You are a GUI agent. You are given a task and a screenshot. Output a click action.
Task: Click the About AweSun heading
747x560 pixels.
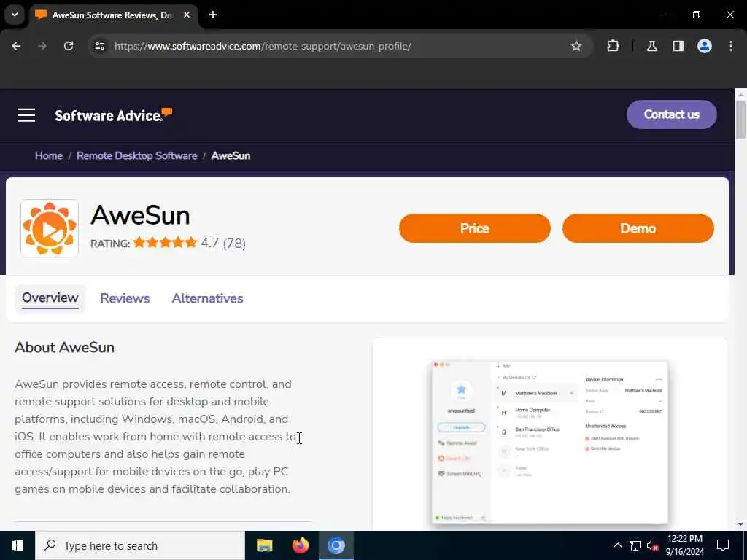point(64,347)
